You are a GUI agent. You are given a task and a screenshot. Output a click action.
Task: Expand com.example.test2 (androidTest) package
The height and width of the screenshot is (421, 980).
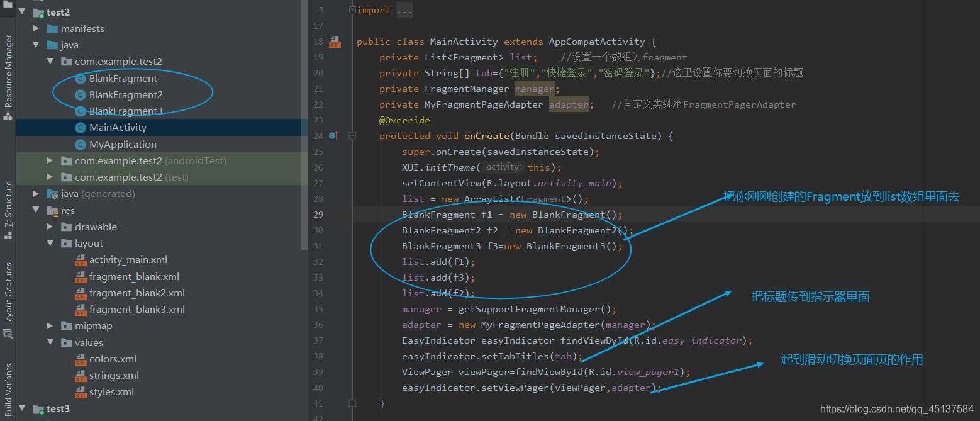50,160
